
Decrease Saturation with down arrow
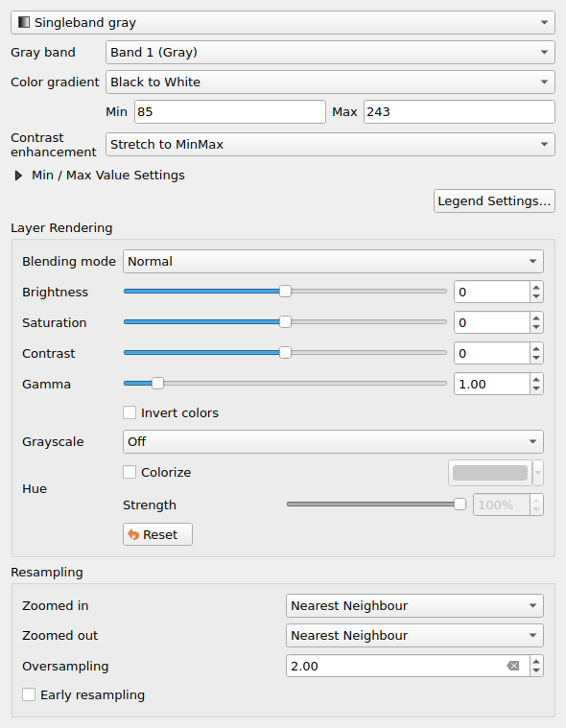pyautogui.click(x=536, y=327)
